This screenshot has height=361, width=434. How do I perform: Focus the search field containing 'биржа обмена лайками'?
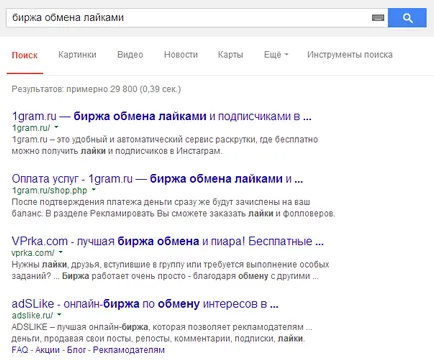point(197,18)
